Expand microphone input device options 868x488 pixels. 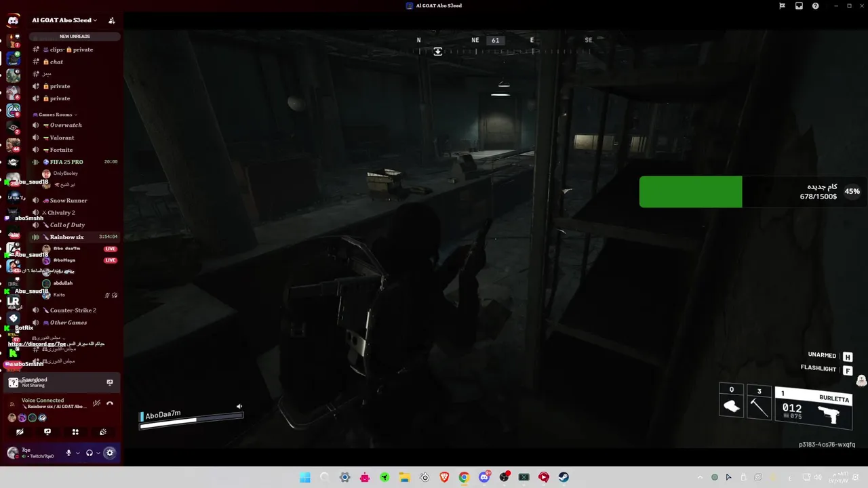(x=77, y=453)
